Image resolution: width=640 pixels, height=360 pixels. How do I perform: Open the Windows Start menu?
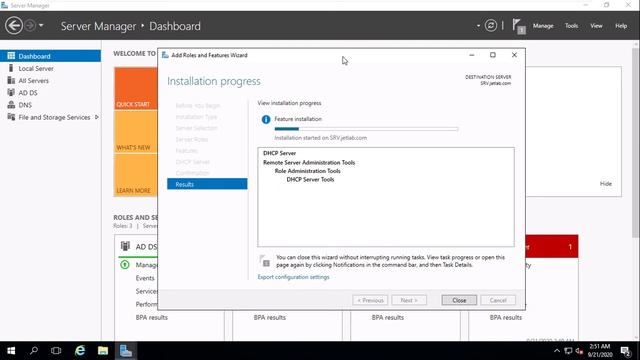point(11,351)
